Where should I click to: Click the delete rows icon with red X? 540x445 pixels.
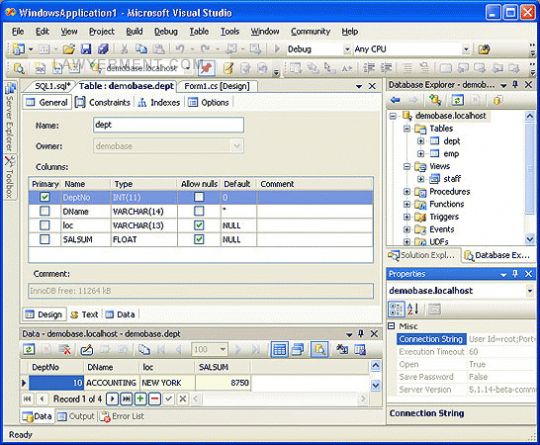[x=65, y=350]
